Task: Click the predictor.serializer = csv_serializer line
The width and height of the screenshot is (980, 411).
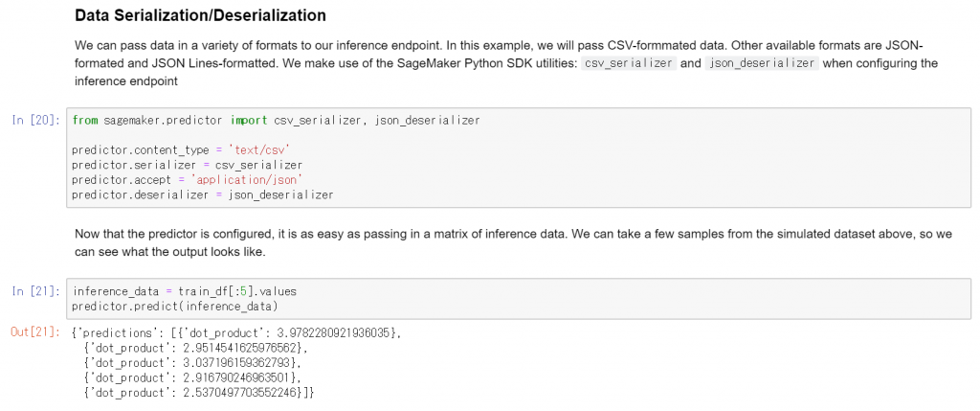Action: tap(188, 165)
